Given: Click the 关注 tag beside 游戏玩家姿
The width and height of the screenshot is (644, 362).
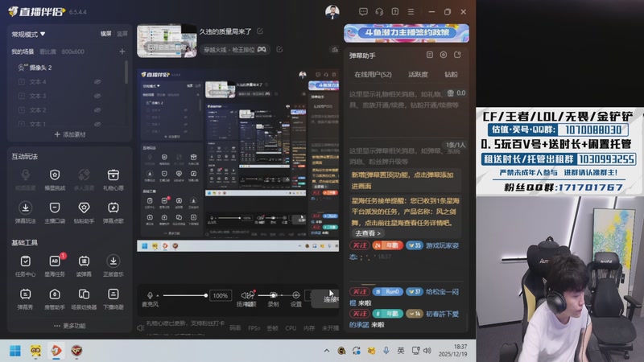Looking at the screenshot, I should pyautogui.click(x=359, y=245).
